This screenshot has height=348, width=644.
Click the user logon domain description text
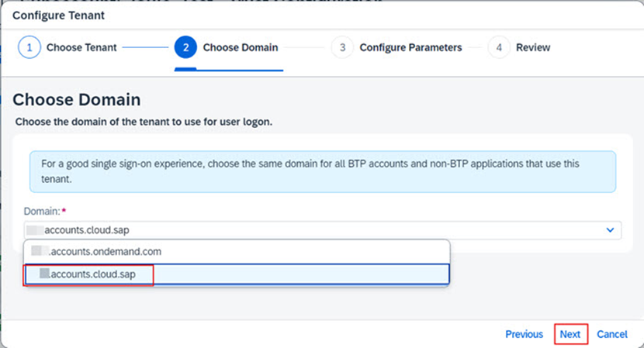[x=144, y=122]
